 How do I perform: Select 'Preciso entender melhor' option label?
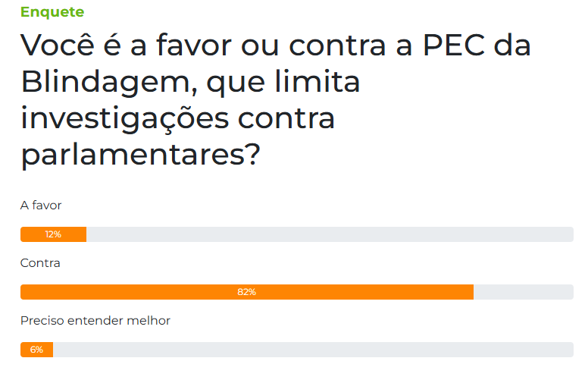(95, 321)
